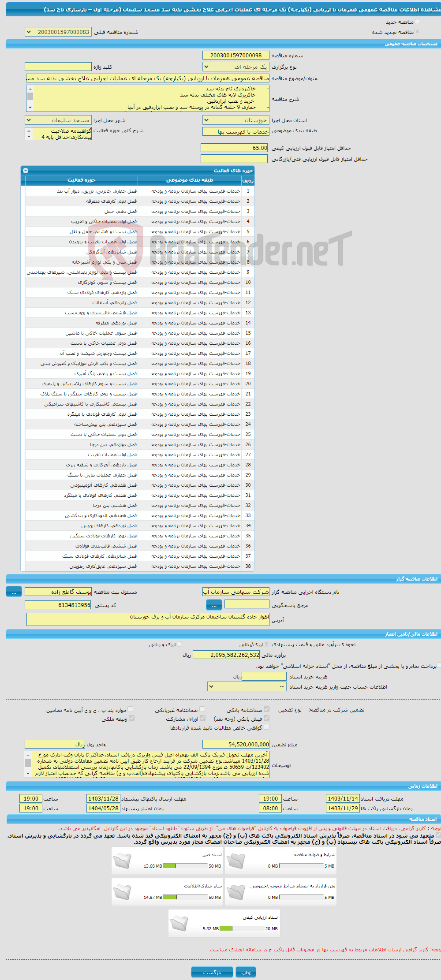This screenshot has height=980, width=441.
Task: Click the عنوان/موضوع مناقصه field
Action: click(147, 78)
